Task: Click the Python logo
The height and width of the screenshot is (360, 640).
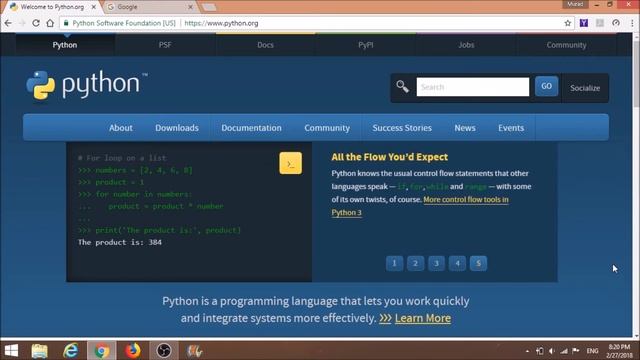Action: point(87,85)
